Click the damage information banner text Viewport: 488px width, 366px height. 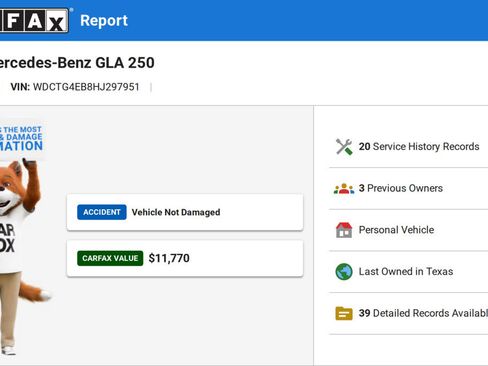pos(21,138)
